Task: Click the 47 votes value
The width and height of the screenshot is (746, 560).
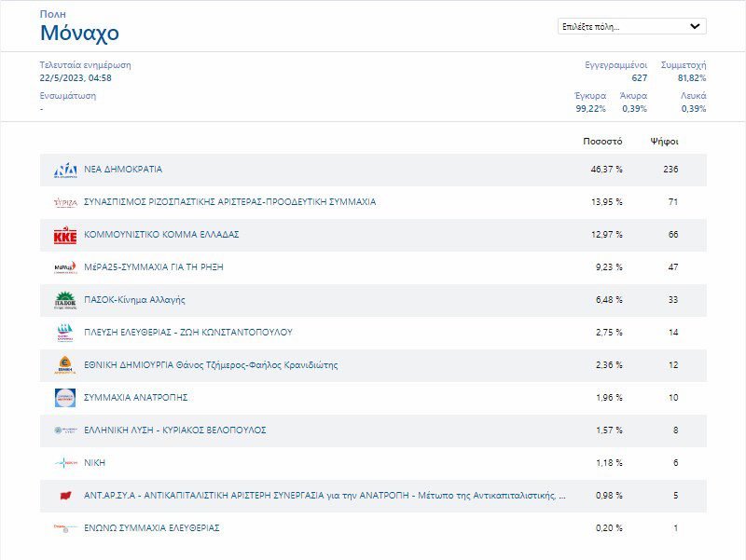Action: point(673,267)
